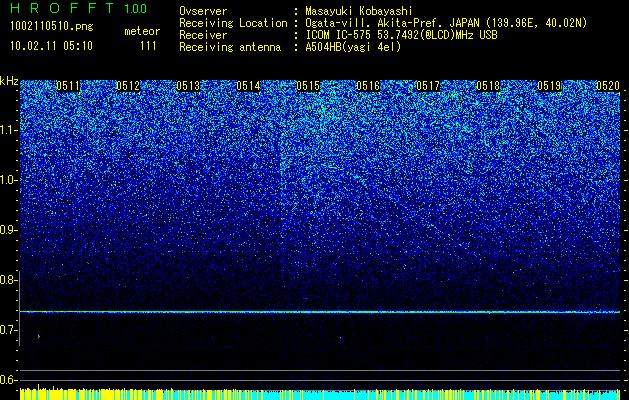Click the 1.0 kHz axis label
Screen dimensions: 629x400
[8, 180]
